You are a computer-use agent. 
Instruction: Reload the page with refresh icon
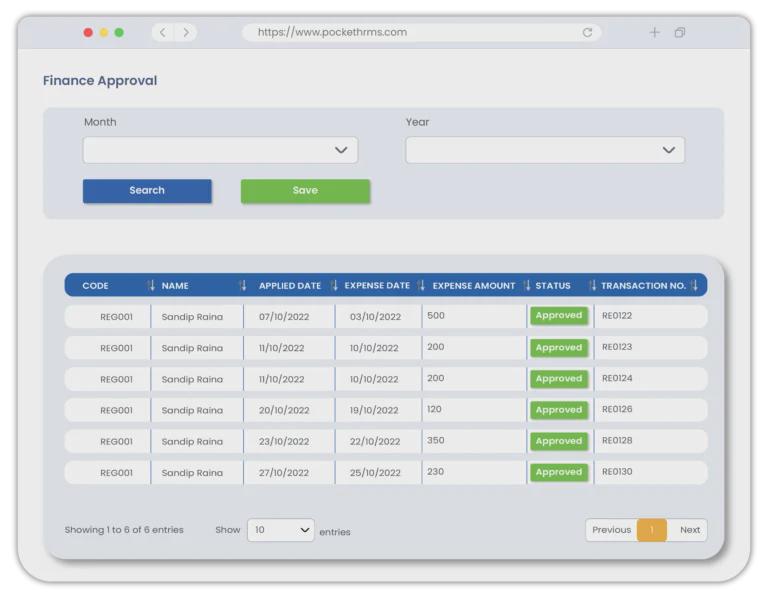[587, 33]
